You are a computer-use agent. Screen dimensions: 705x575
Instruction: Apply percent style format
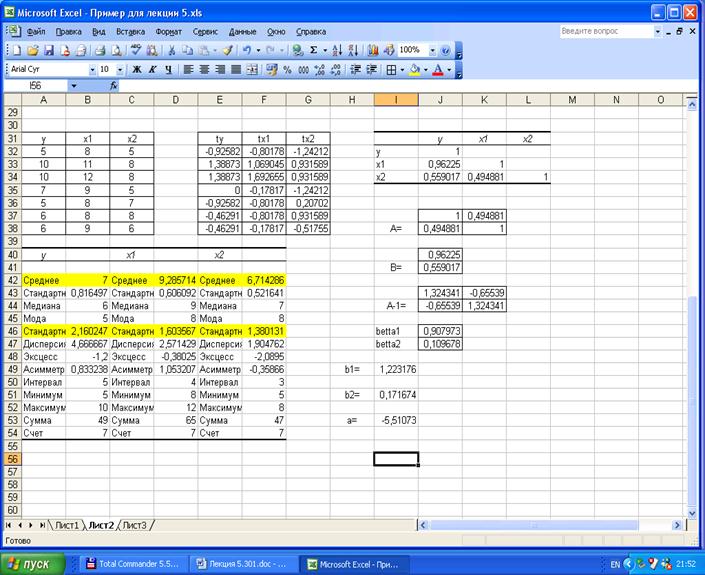pos(287,70)
